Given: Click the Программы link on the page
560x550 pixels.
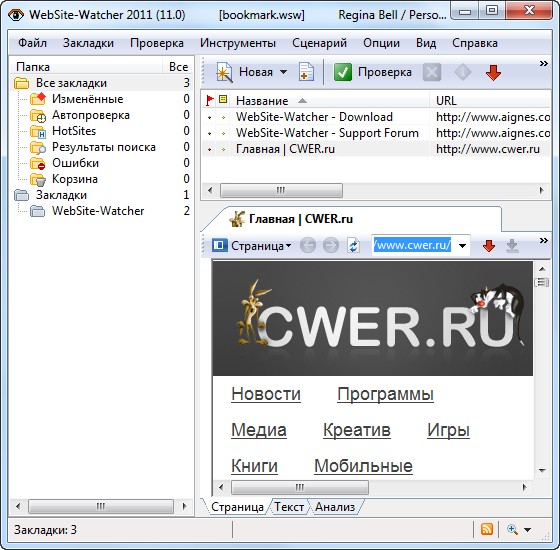Looking at the screenshot, I should pos(385,394).
